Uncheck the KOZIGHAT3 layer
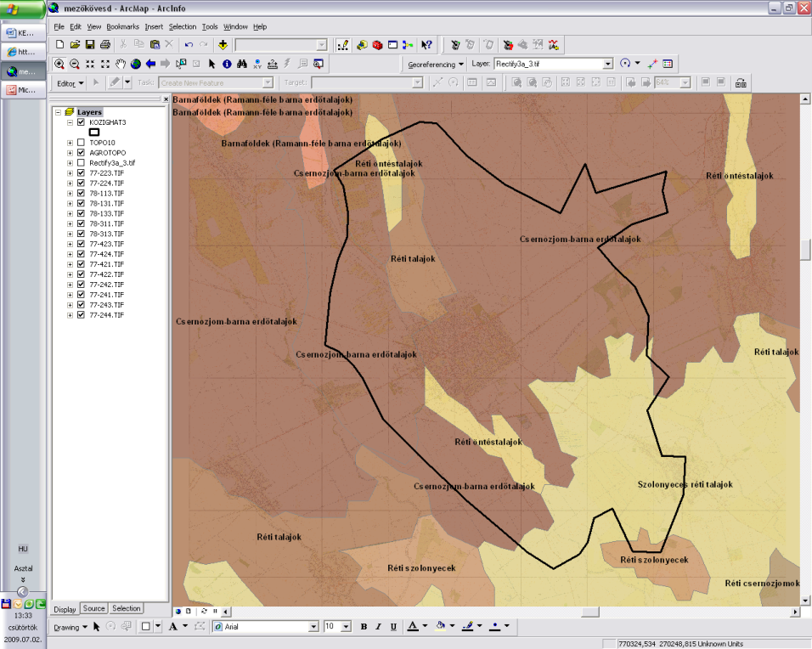 pos(81,122)
